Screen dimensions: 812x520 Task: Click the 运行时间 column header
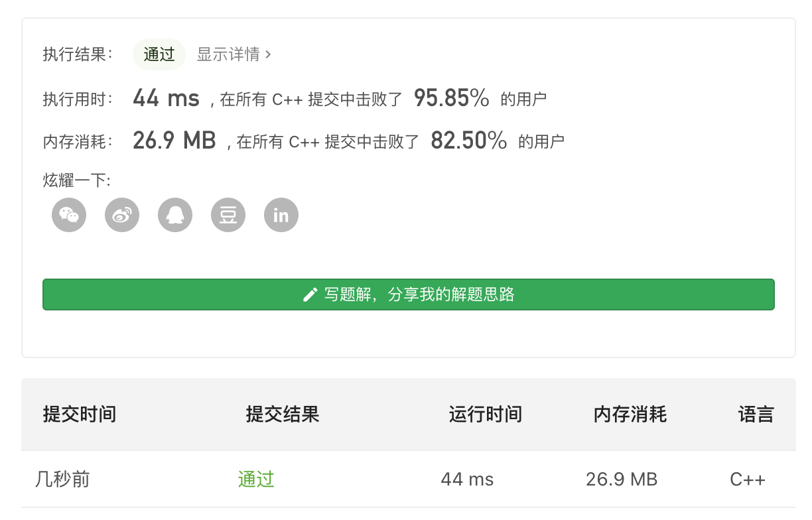(x=486, y=415)
